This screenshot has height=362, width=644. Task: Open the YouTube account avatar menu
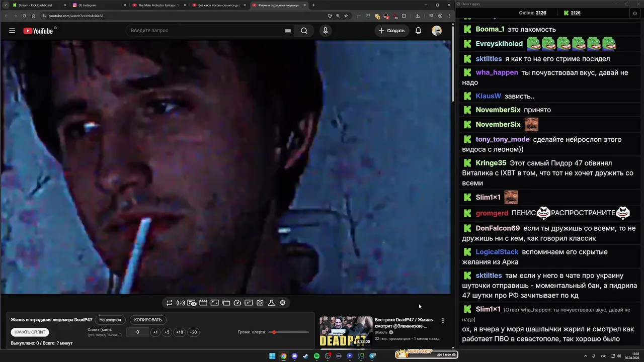click(437, 31)
